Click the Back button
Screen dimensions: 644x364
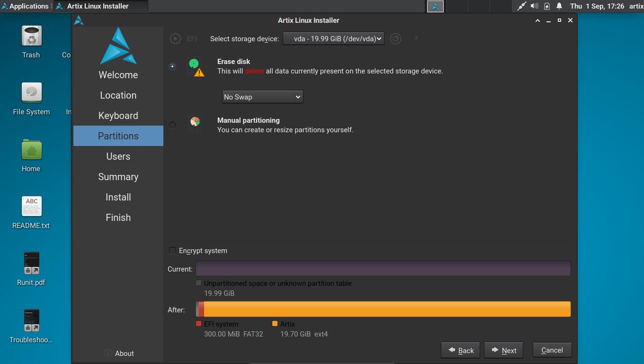pyautogui.click(x=461, y=350)
